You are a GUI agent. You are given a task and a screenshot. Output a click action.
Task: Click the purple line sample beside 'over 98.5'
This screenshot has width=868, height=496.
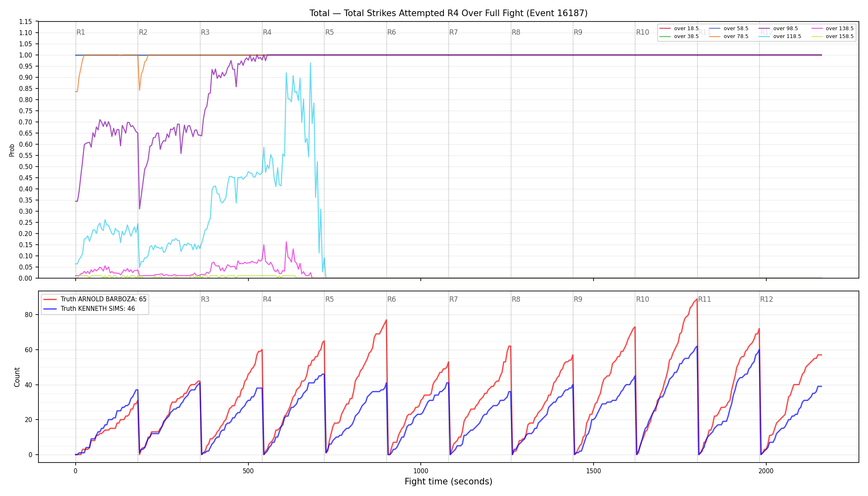(764, 29)
